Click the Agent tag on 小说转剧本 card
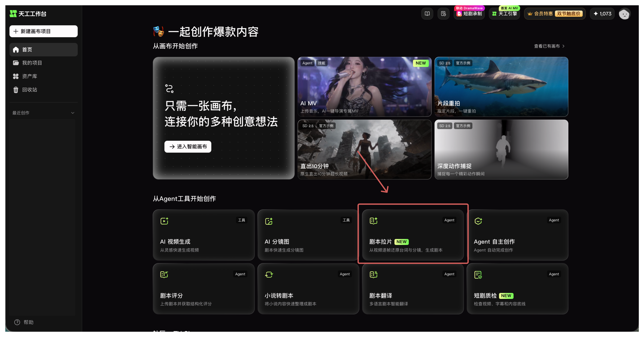This screenshot has width=644, height=337. [x=344, y=274]
